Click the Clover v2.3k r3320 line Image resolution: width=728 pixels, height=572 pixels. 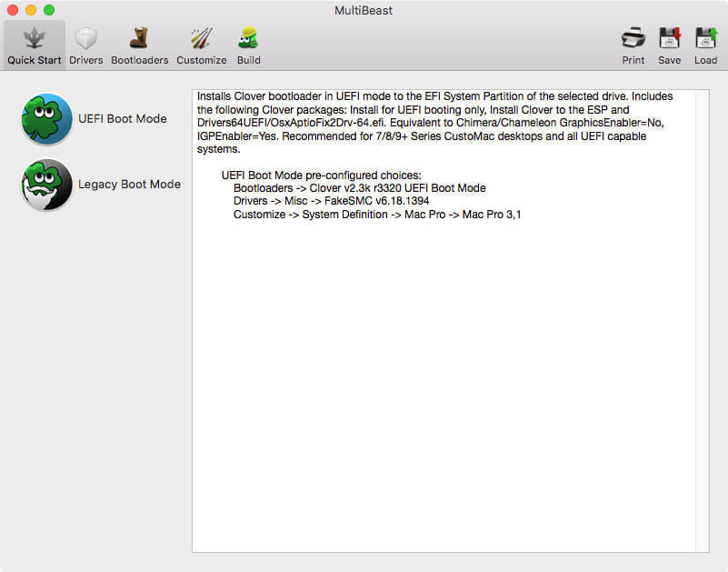point(358,188)
